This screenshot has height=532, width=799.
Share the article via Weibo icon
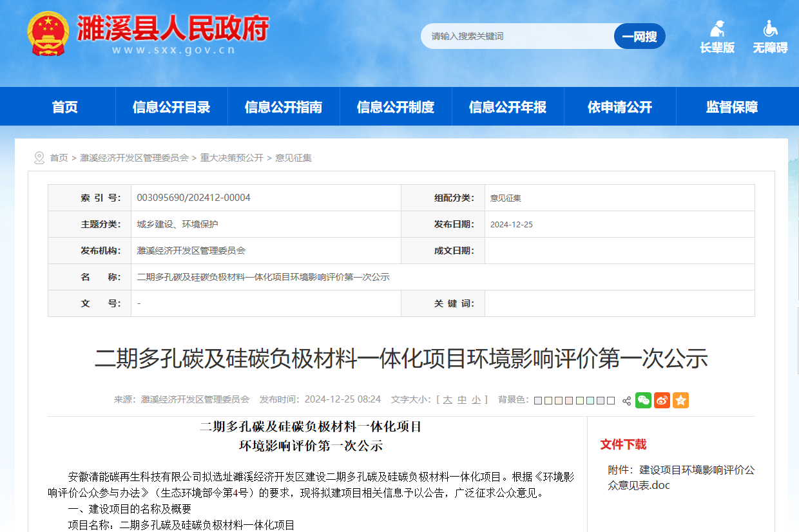click(x=662, y=400)
